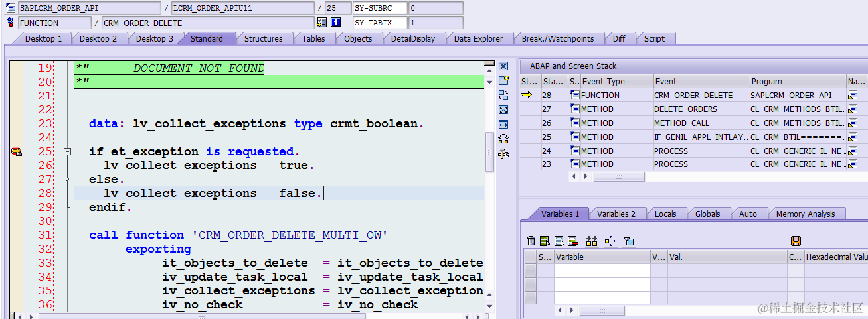Click the Variable column header

click(602, 257)
